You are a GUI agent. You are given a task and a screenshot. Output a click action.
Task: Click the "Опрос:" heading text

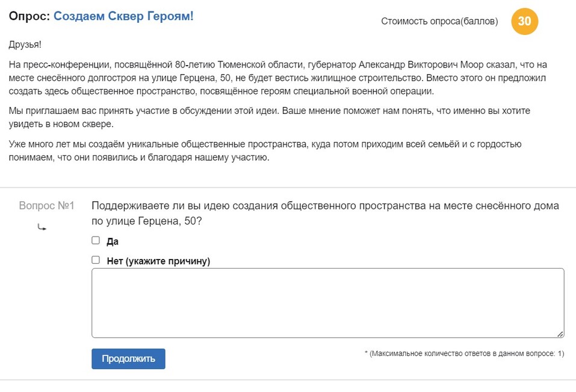[28, 16]
